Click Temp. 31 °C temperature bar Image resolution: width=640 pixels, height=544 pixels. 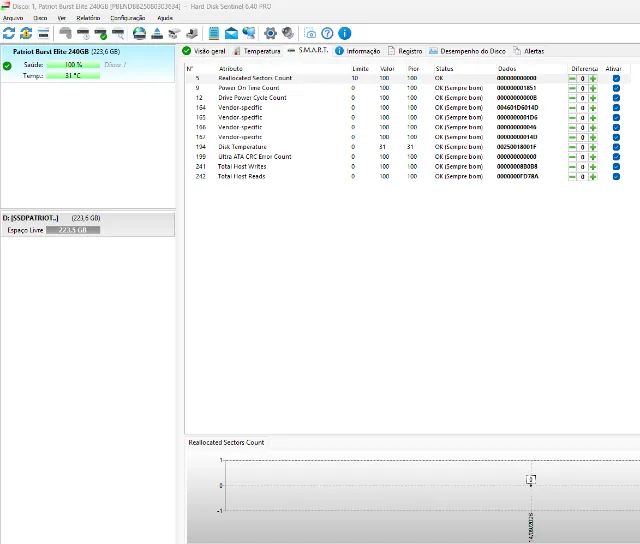coord(73,75)
